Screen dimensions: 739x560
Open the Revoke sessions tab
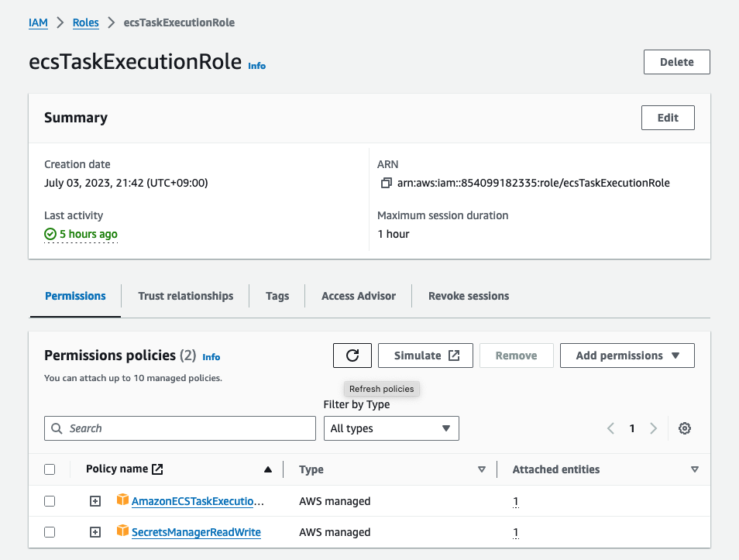coord(469,296)
